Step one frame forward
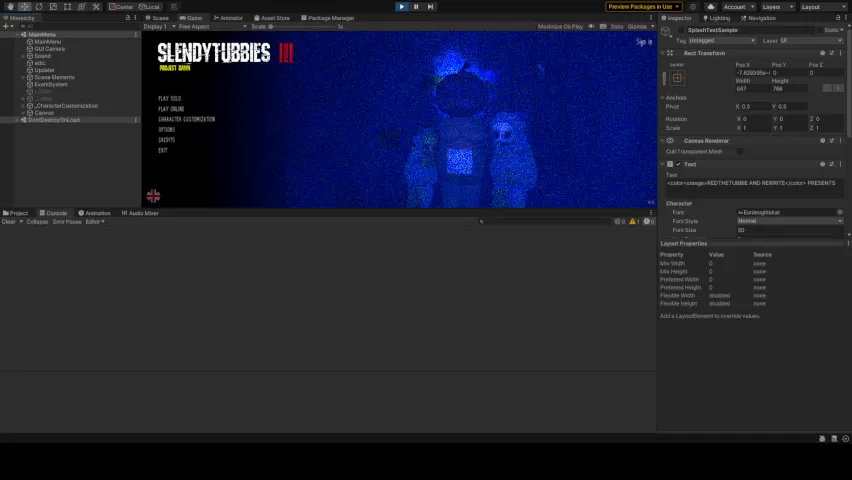The image size is (852, 480). 430,7
